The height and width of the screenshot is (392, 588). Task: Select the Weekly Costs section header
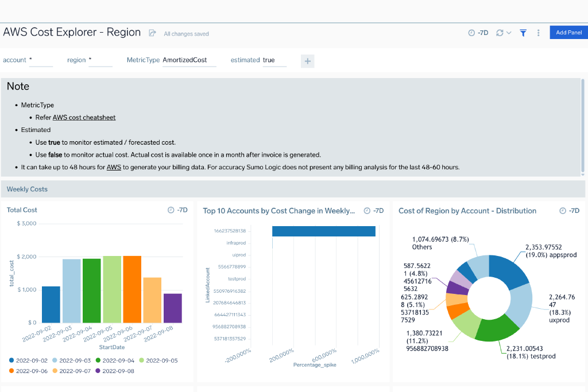click(26, 189)
